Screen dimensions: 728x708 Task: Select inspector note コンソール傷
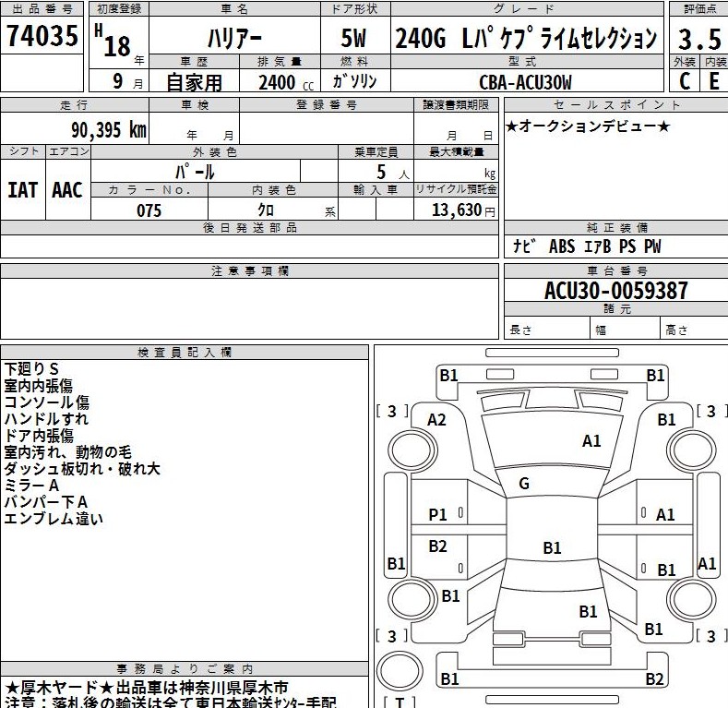click(x=46, y=402)
